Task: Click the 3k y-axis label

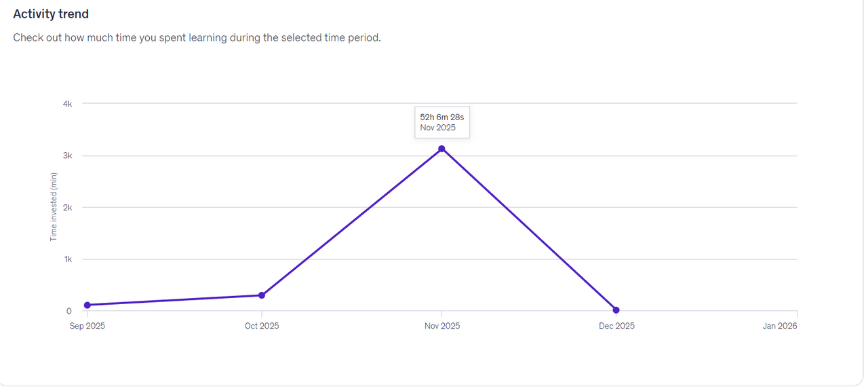Action: [68, 155]
